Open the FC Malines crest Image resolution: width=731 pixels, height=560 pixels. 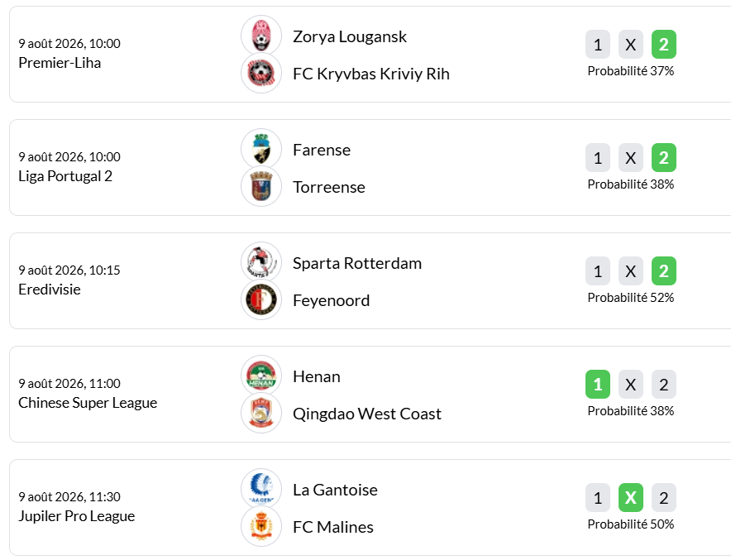[x=261, y=526]
